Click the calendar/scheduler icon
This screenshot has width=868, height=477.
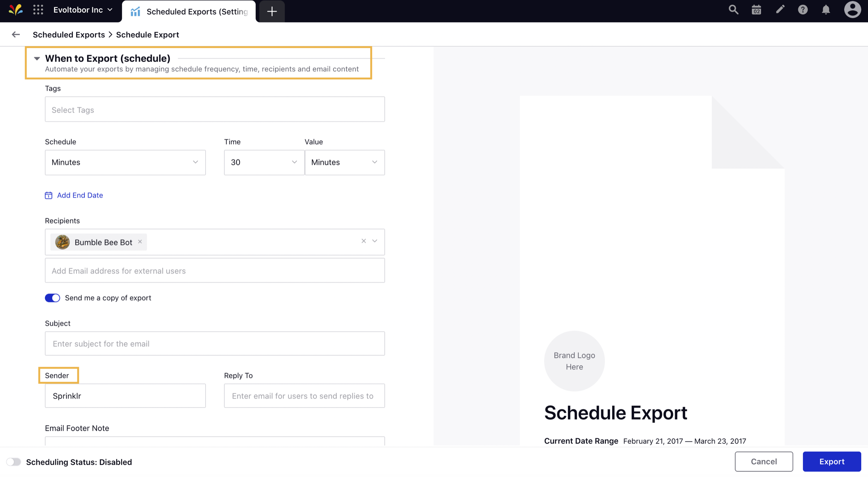[757, 10]
